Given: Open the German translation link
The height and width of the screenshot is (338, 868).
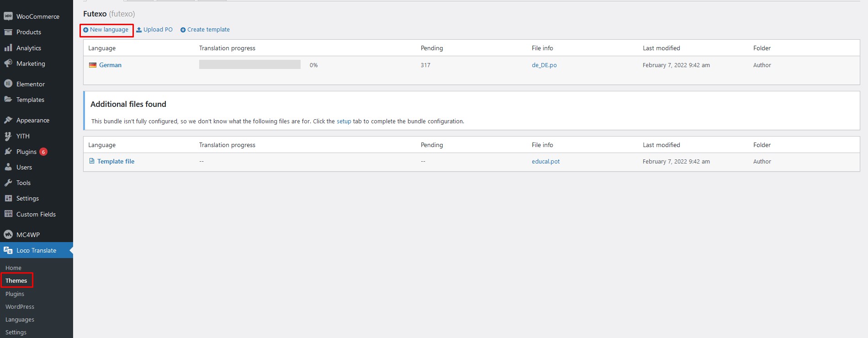Looking at the screenshot, I should 110,65.
